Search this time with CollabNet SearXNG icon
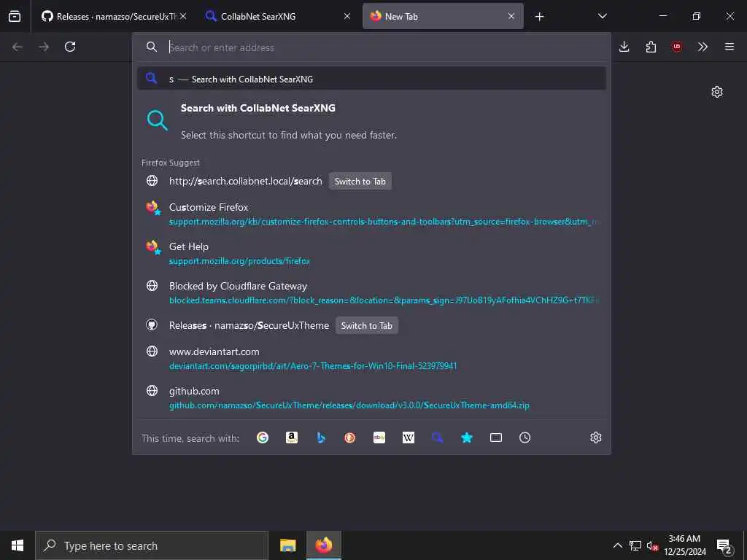 (x=438, y=437)
